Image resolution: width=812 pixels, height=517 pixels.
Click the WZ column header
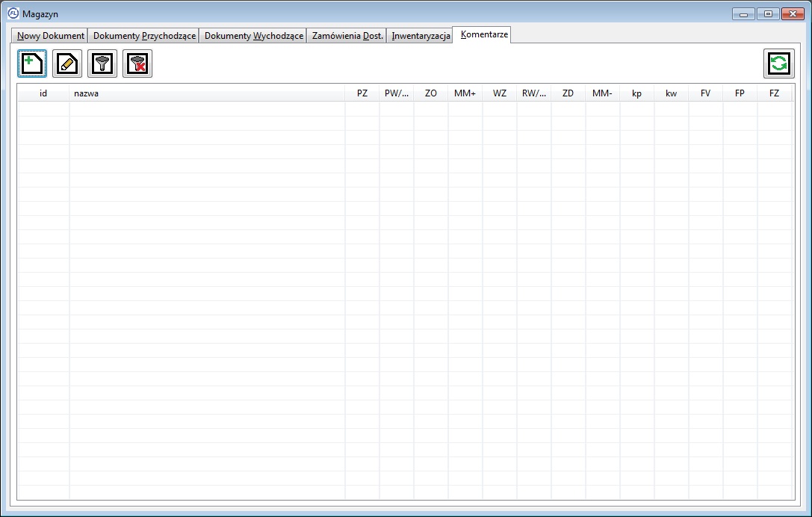click(499, 93)
